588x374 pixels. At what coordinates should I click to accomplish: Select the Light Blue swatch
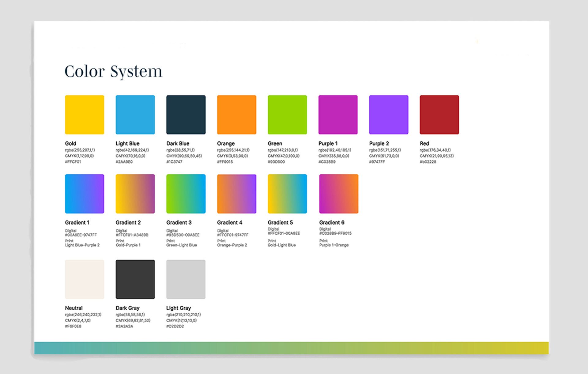click(135, 115)
